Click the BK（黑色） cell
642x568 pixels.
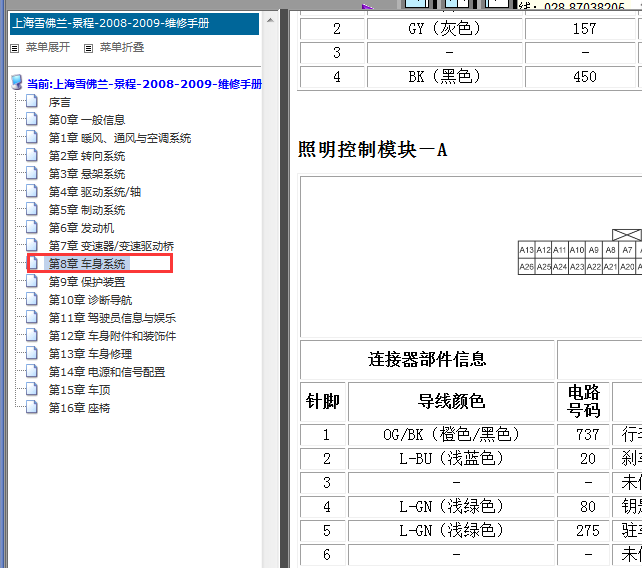coord(445,77)
